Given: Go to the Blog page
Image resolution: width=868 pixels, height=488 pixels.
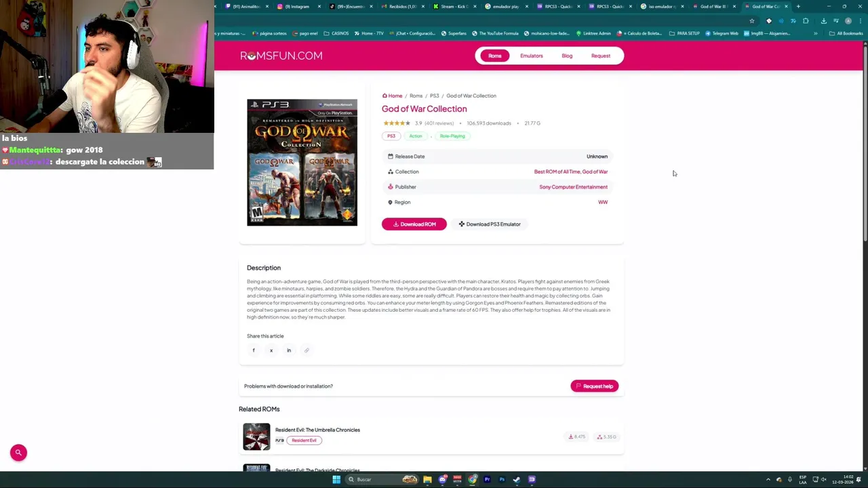Looking at the screenshot, I should coord(567,56).
